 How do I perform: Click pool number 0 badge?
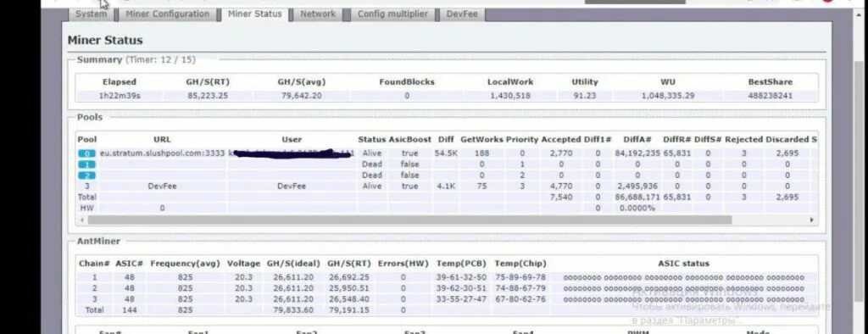pyautogui.click(x=86, y=153)
